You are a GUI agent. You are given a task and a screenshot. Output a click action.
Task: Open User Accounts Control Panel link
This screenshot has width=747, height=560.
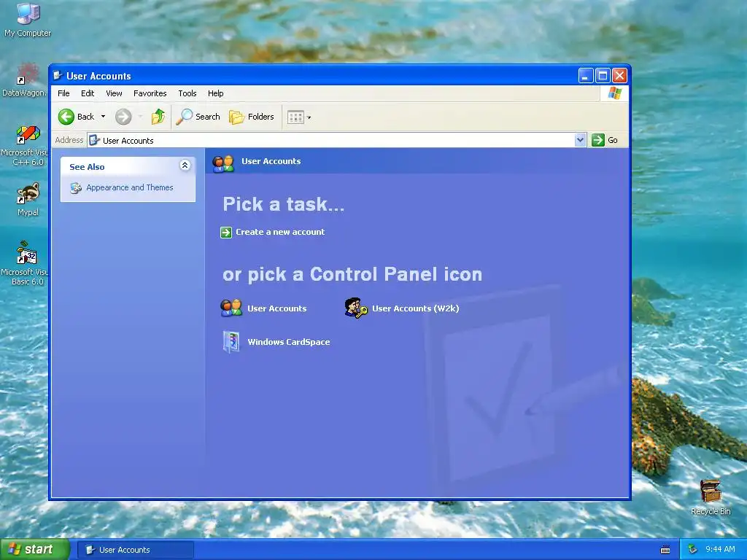(x=276, y=308)
